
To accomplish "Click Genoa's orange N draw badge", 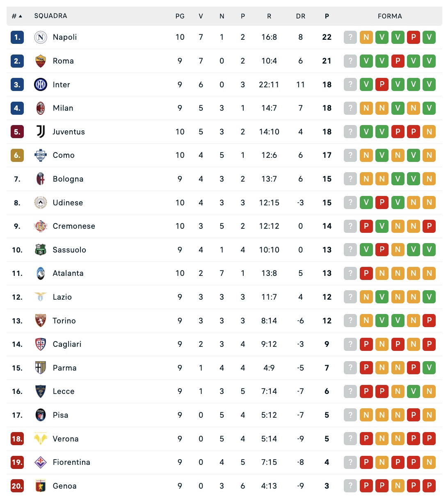I will coord(398,486).
